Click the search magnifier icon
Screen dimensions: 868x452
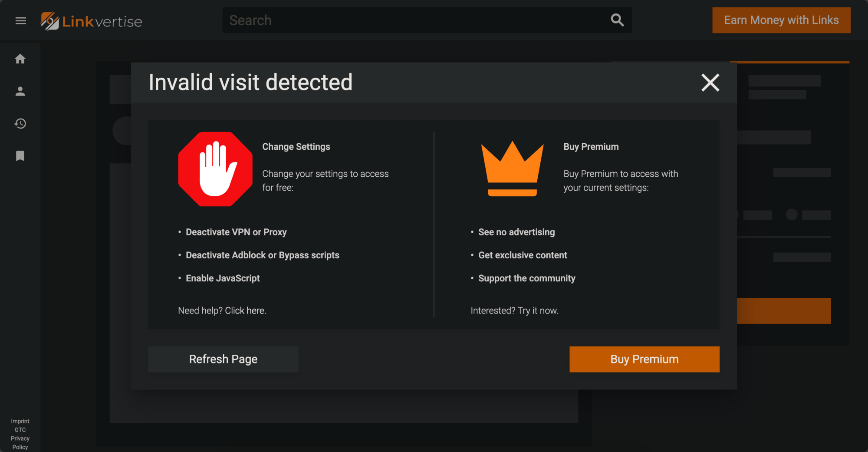pyautogui.click(x=617, y=20)
